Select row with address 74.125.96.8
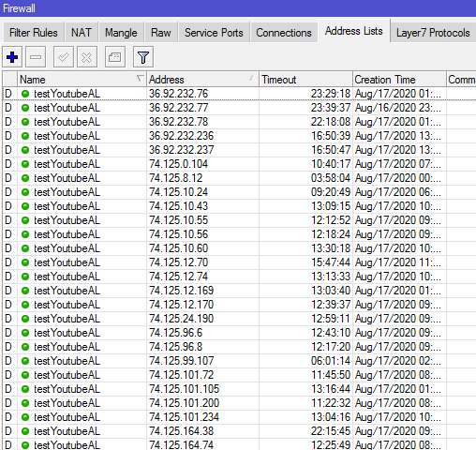476x450 pixels. tap(239, 347)
